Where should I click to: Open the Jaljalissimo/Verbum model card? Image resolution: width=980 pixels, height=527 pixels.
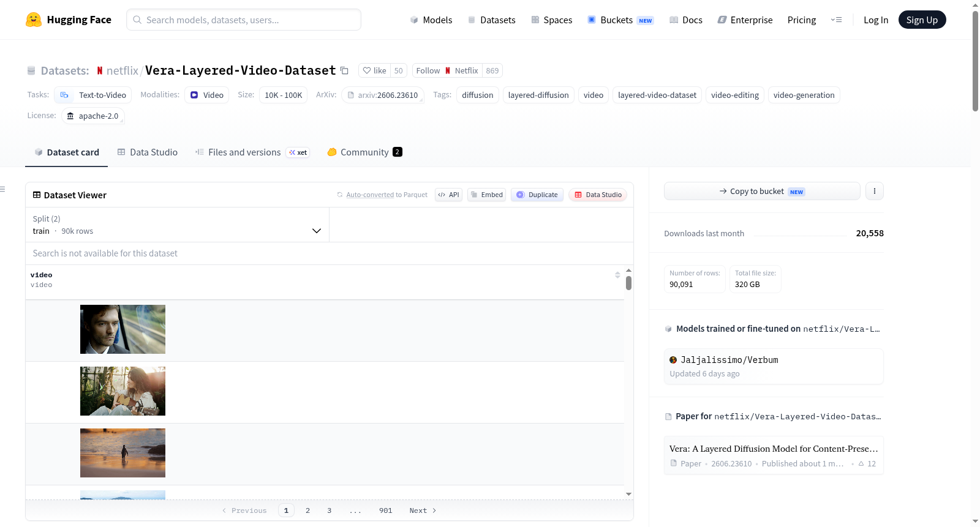[x=774, y=366]
